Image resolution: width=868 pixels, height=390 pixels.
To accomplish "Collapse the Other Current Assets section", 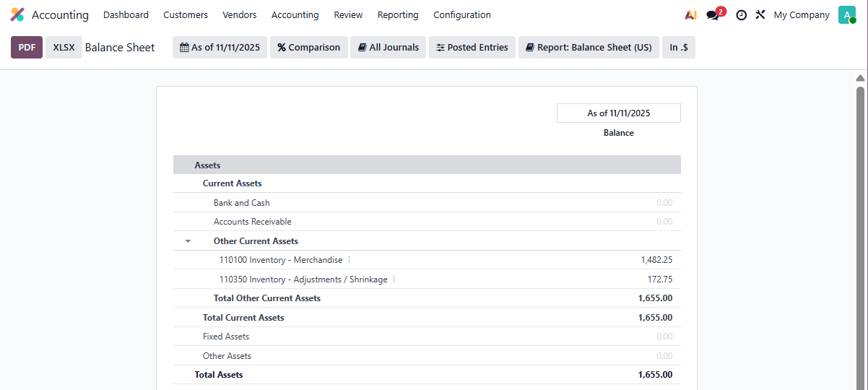I will click(188, 241).
